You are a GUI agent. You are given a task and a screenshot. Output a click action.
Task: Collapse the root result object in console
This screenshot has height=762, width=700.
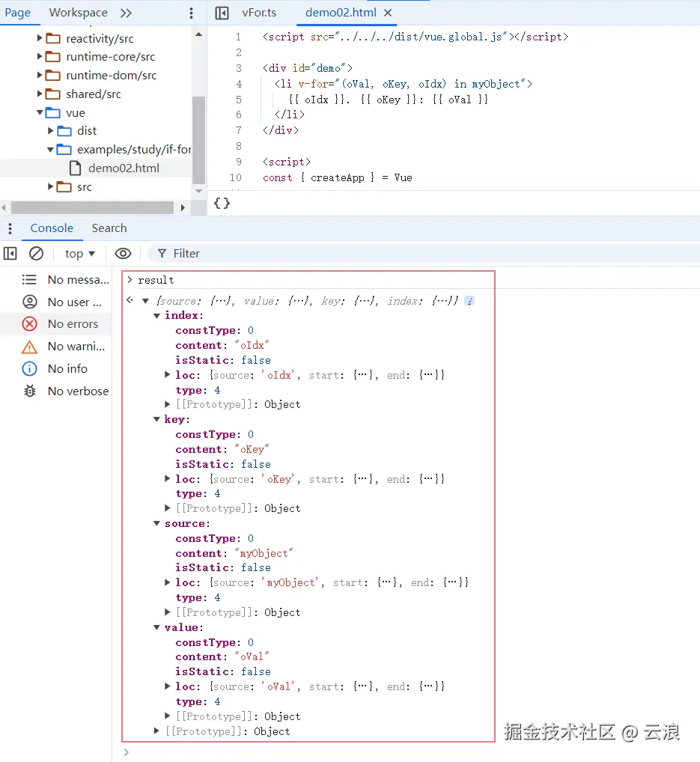145,301
